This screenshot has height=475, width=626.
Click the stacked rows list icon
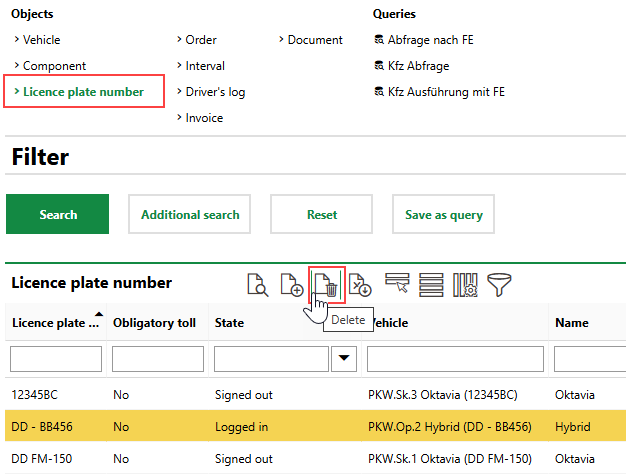point(431,285)
